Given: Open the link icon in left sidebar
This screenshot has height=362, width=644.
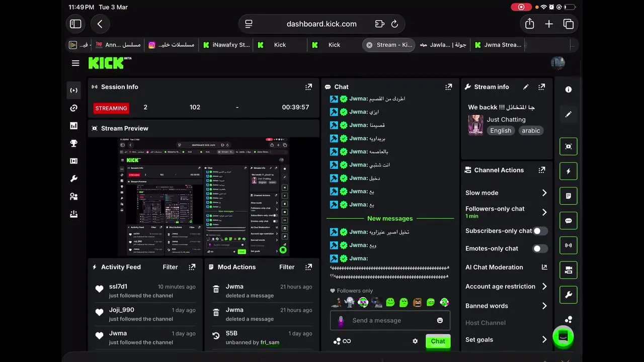Looking at the screenshot, I should coord(73,108).
